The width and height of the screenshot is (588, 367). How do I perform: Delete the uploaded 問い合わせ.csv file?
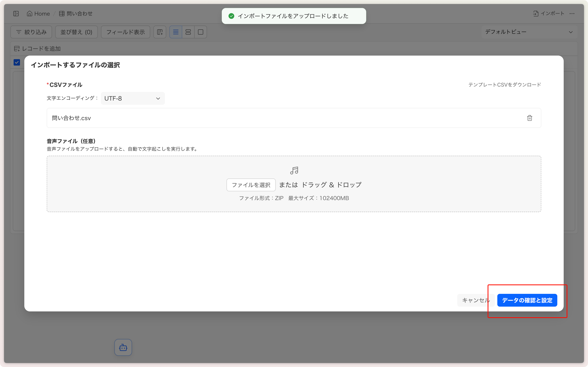pos(529,118)
